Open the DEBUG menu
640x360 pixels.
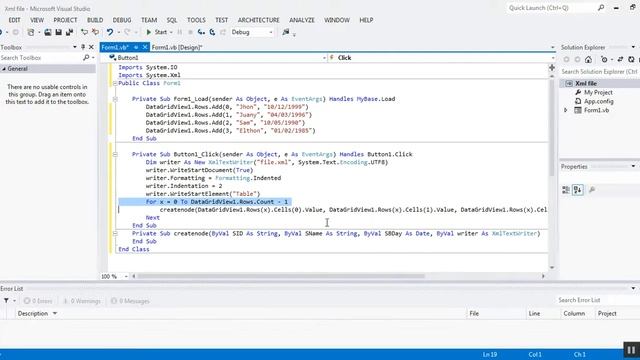tap(122, 20)
